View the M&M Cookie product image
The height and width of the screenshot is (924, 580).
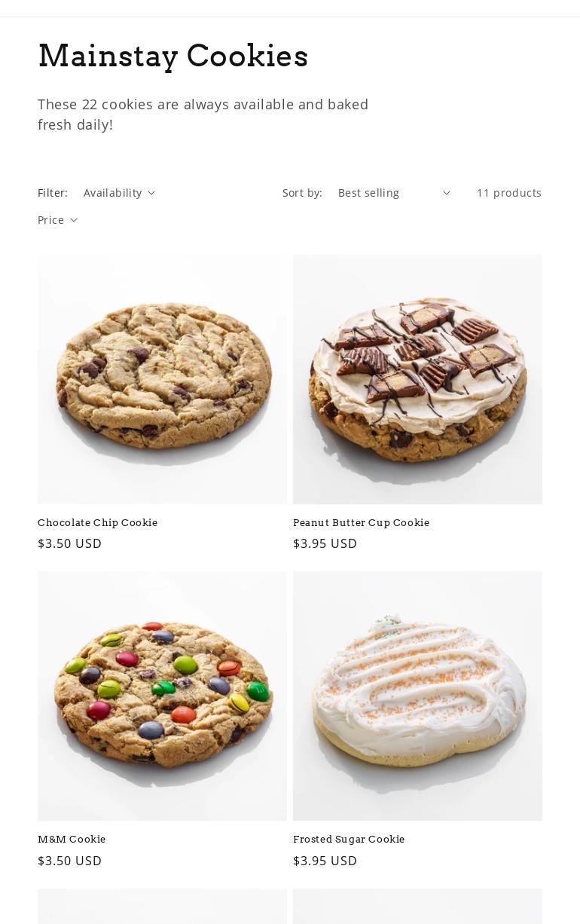pyautogui.click(x=162, y=696)
